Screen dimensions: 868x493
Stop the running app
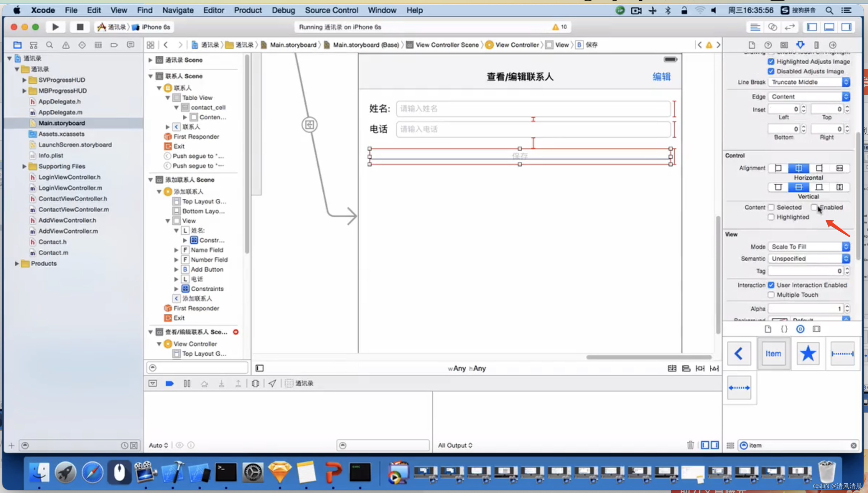pos(80,27)
